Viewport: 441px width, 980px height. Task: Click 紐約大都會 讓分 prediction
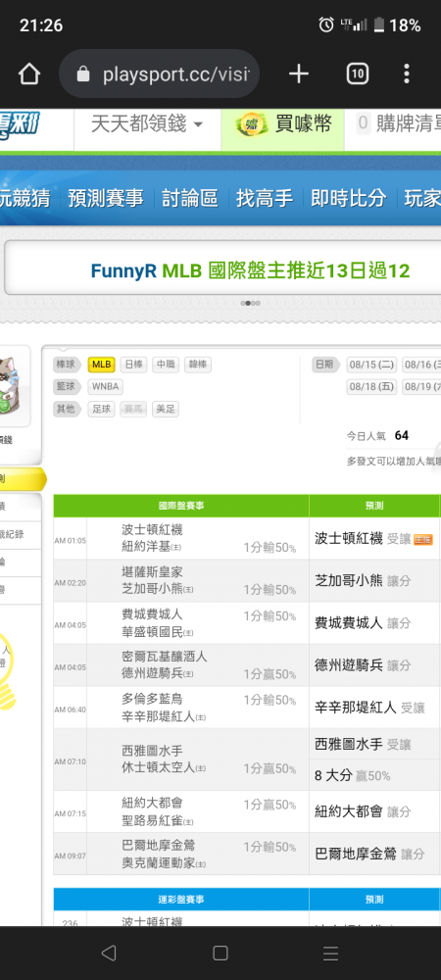tap(363, 811)
